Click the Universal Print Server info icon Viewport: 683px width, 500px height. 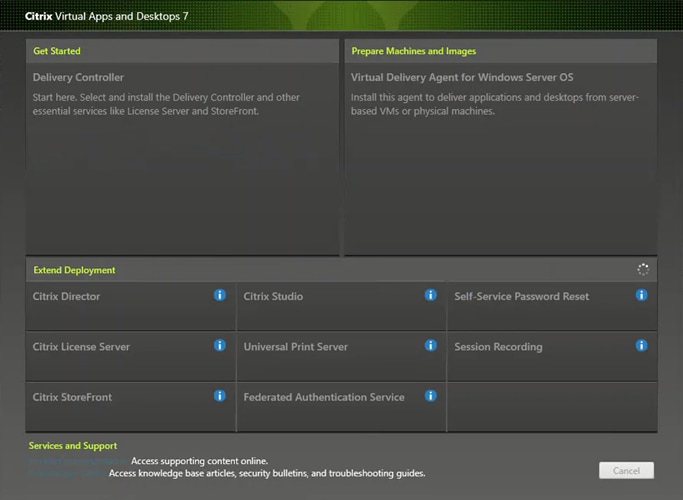coord(431,345)
